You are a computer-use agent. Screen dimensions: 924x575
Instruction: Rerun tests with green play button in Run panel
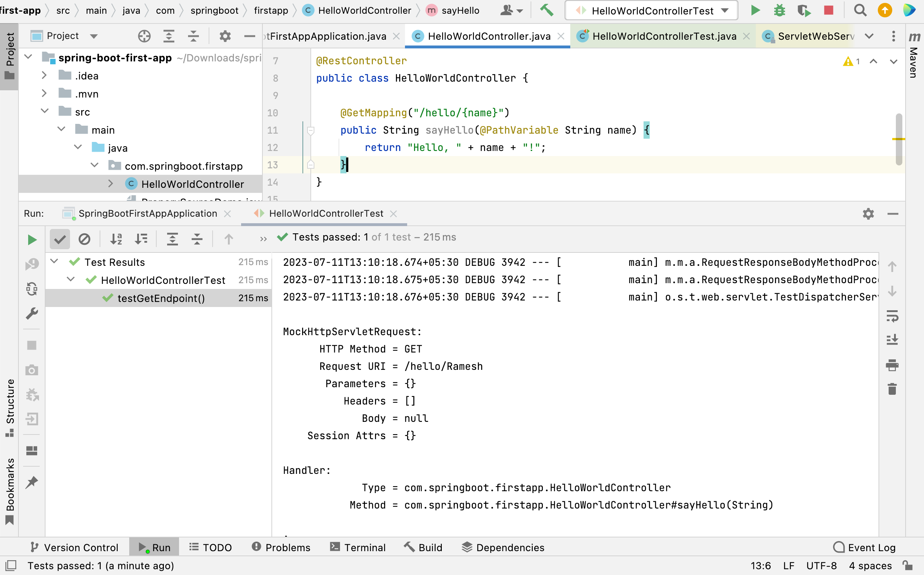[x=32, y=239]
